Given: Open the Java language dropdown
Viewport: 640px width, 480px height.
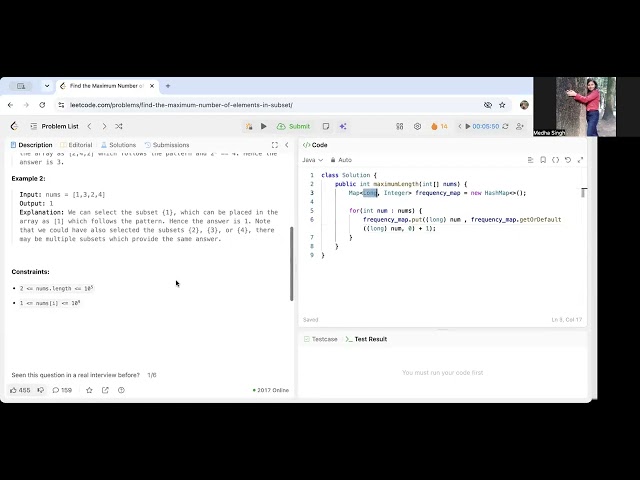Looking at the screenshot, I should point(313,160).
